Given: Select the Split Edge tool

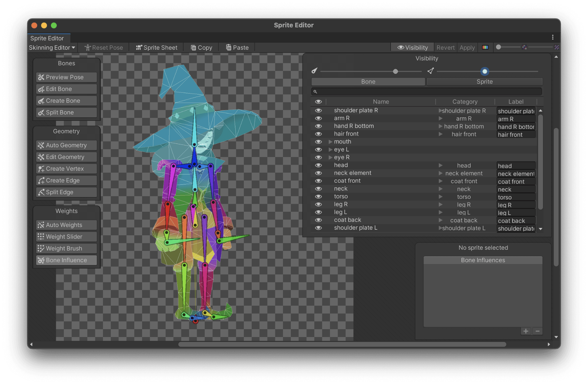Looking at the screenshot, I should [66, 192].
